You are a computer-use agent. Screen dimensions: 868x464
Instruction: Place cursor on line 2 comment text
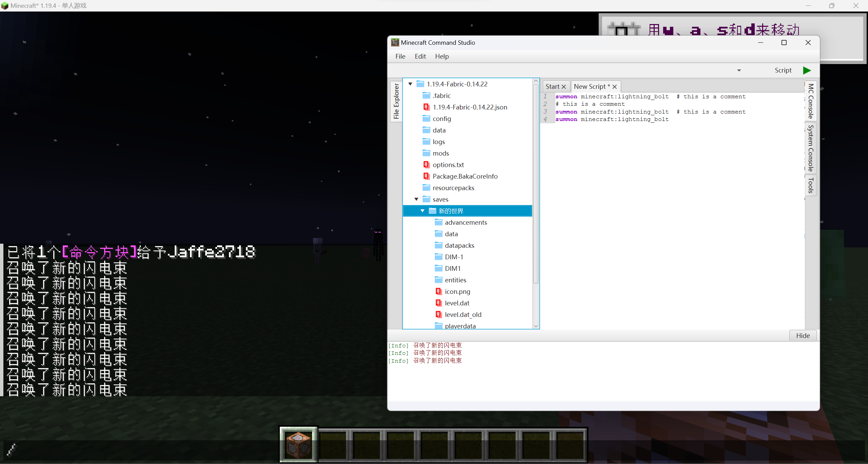point(590,104)
